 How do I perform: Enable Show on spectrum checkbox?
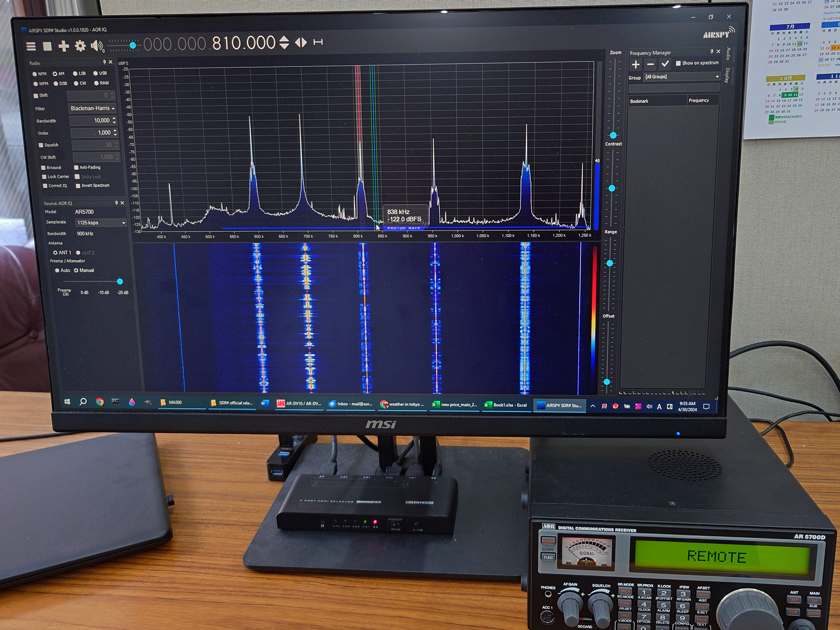[678, 63]
